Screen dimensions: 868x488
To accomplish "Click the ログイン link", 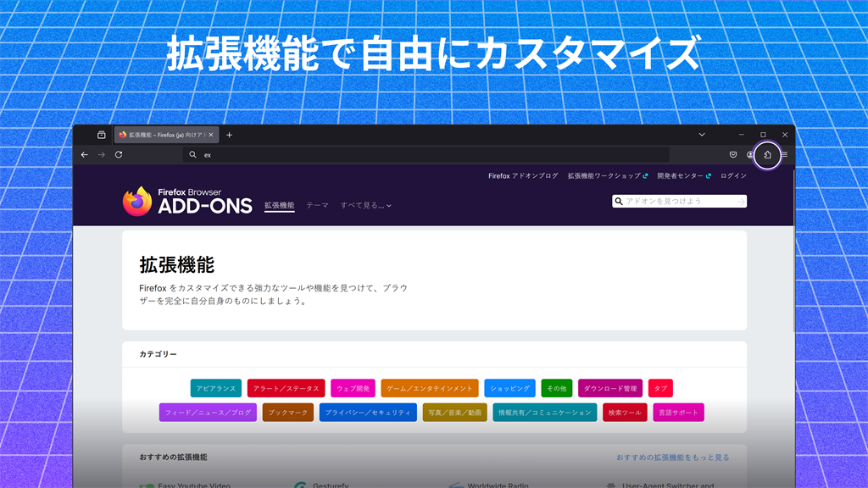I will coord(733,176).
